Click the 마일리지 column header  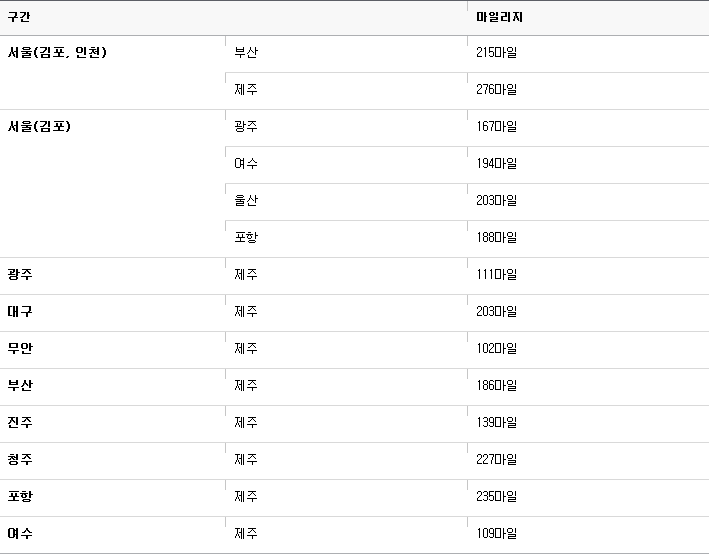tap(499, 17)
